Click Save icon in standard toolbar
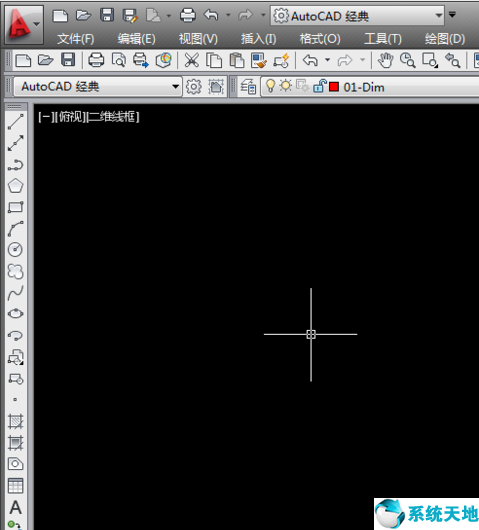The height and width of the screenshot is (530, 479). tap(68, 60)
